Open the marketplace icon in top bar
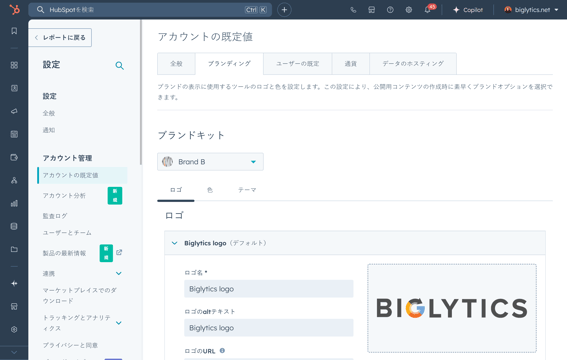The image size is (567, 360). [x=371, y=10]
